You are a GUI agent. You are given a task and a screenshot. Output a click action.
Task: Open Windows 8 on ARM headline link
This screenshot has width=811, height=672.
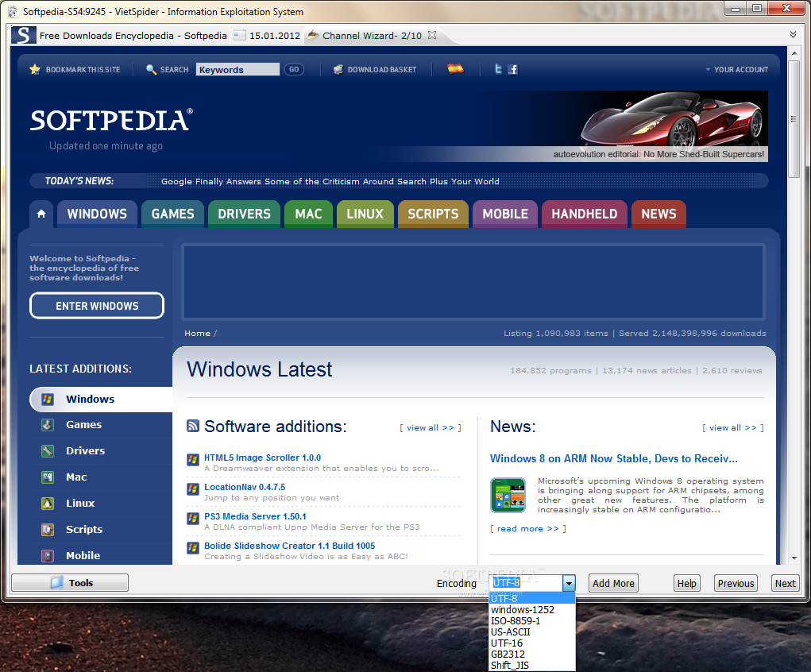pyautogui.click(x=614, y=458)
